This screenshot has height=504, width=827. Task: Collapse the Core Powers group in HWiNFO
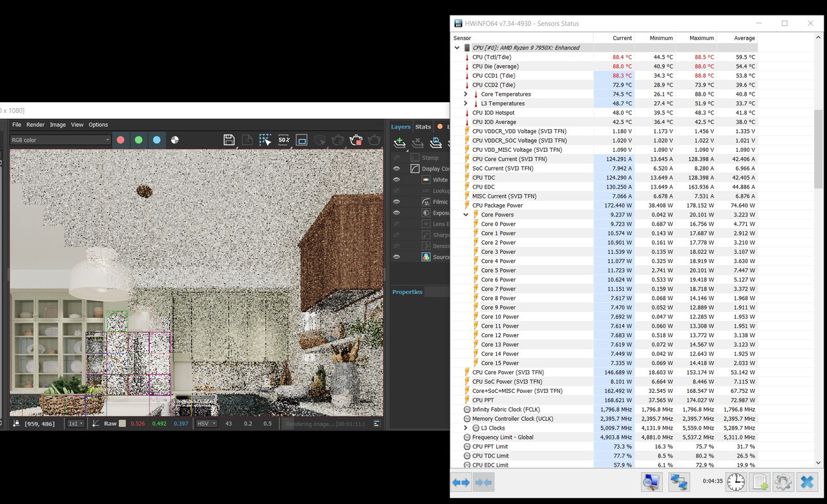pos(465,215)
